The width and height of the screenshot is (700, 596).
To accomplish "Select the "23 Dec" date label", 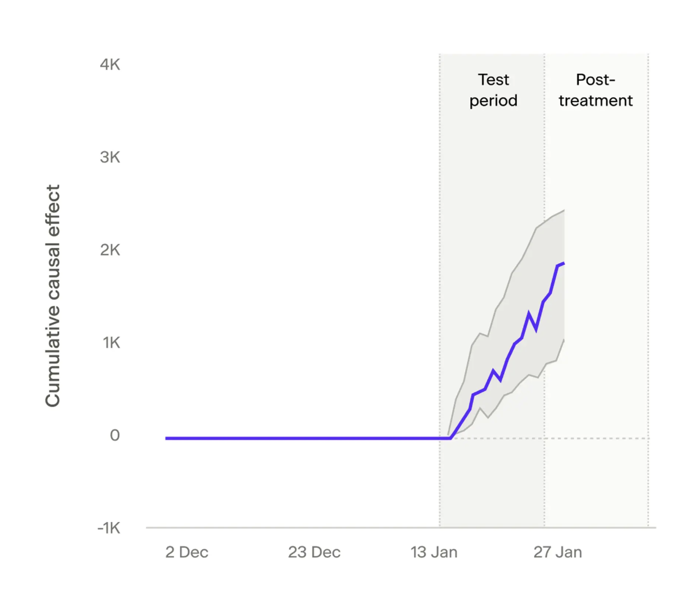I will 314,552.
